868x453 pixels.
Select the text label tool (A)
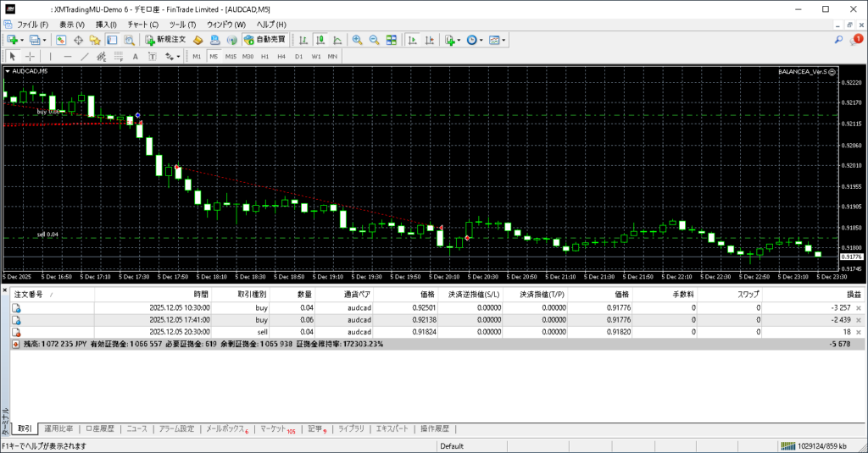coord(136,57)
